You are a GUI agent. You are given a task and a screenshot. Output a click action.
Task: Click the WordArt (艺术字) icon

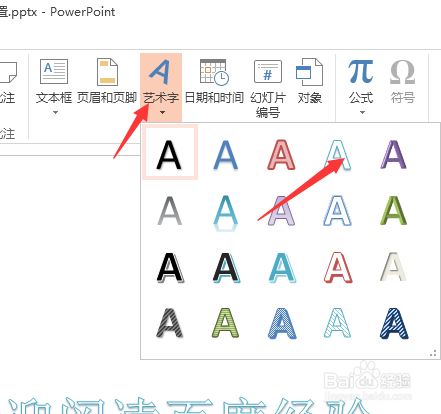click(159, 72)
